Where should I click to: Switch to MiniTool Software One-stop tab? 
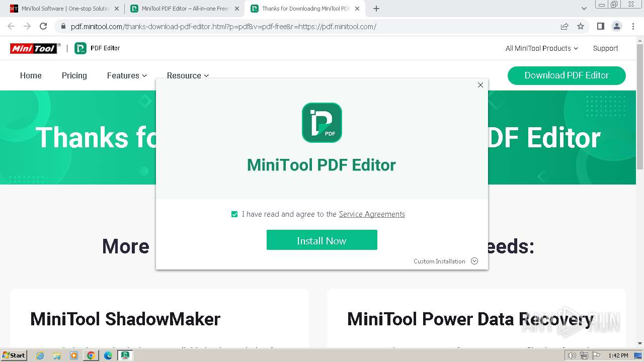(x=63, y=9)
